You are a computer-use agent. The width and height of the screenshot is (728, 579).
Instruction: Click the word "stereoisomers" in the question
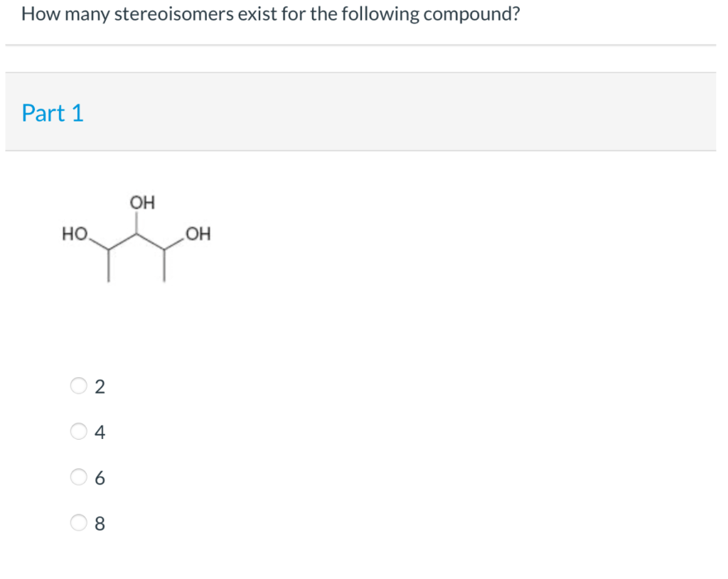point(174,14)
